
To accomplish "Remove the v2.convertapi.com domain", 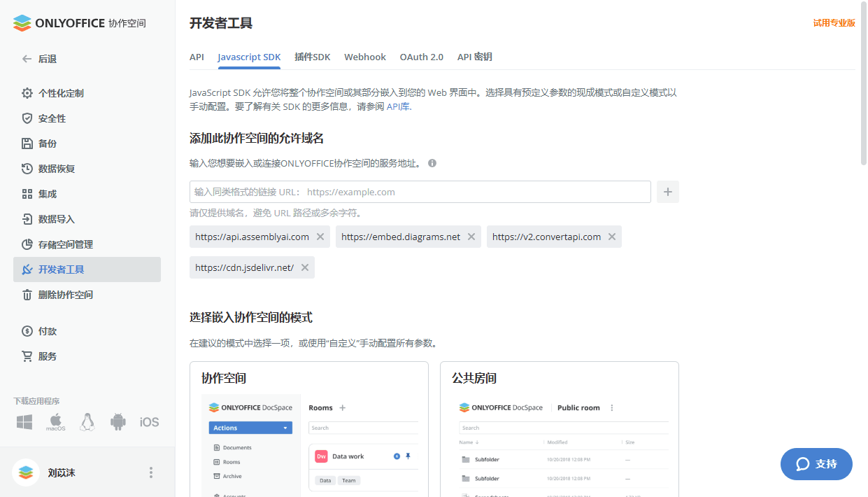I will (612, 237).
